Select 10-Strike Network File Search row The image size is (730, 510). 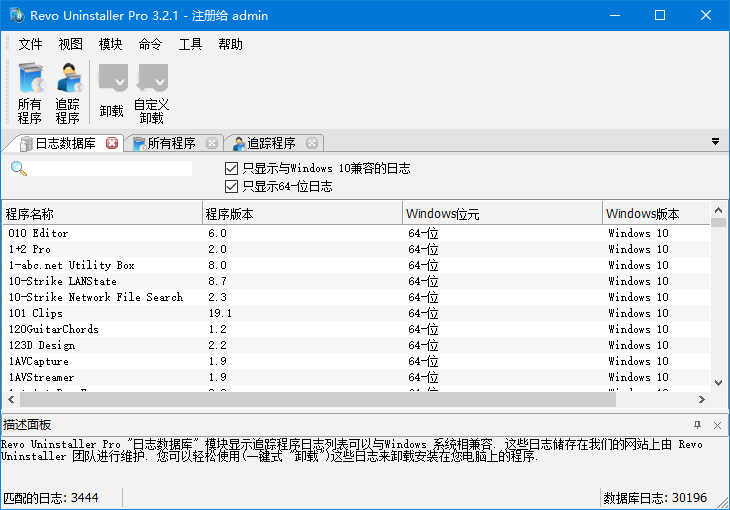[x=356, y=297]
